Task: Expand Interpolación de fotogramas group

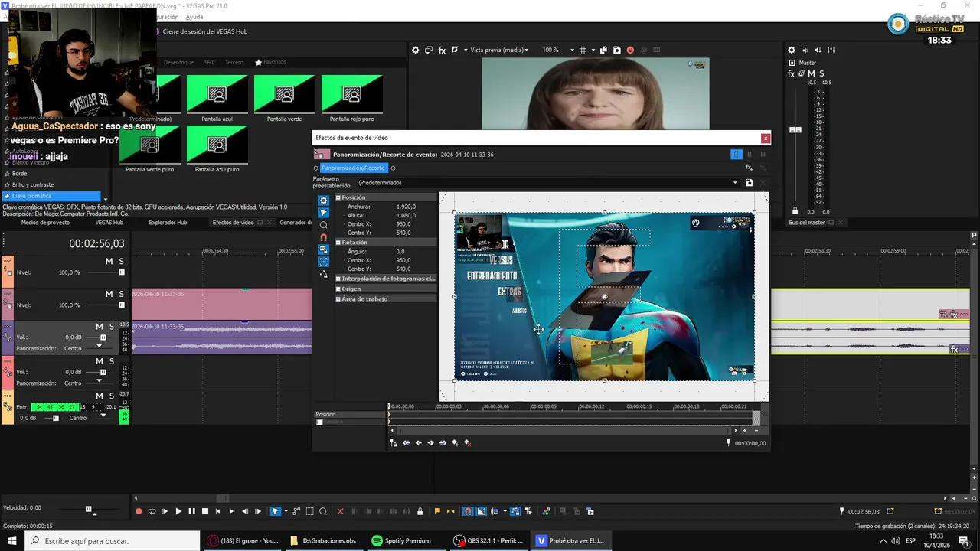Action: tap(338, 279)
